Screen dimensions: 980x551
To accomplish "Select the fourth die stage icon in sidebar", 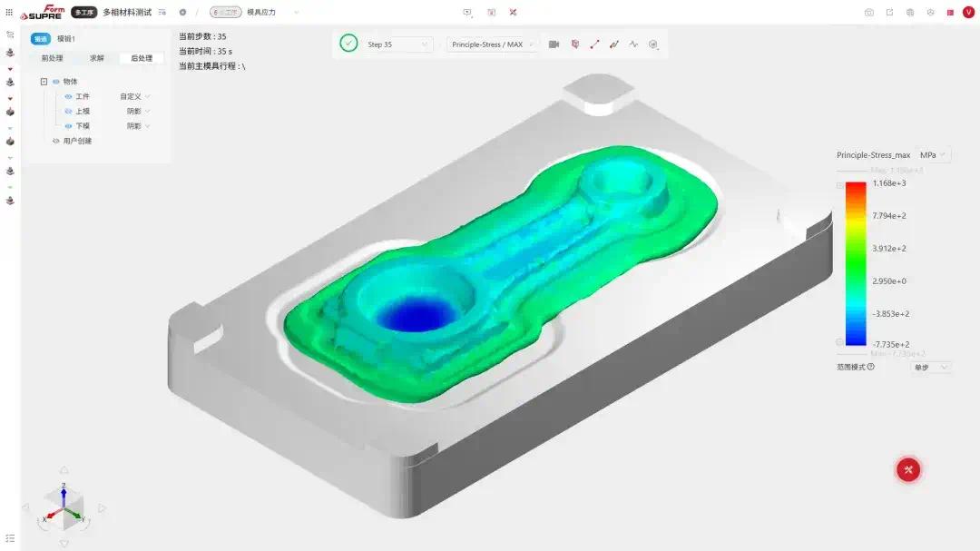I will (x=10, y=142).
